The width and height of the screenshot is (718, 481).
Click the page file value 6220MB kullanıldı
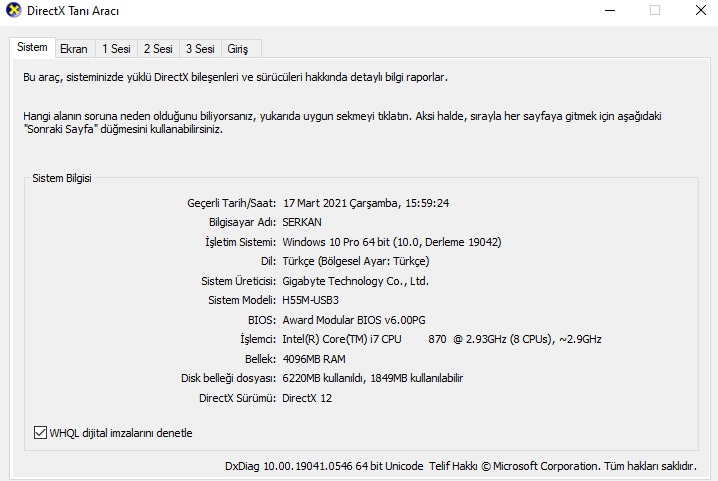323,378
